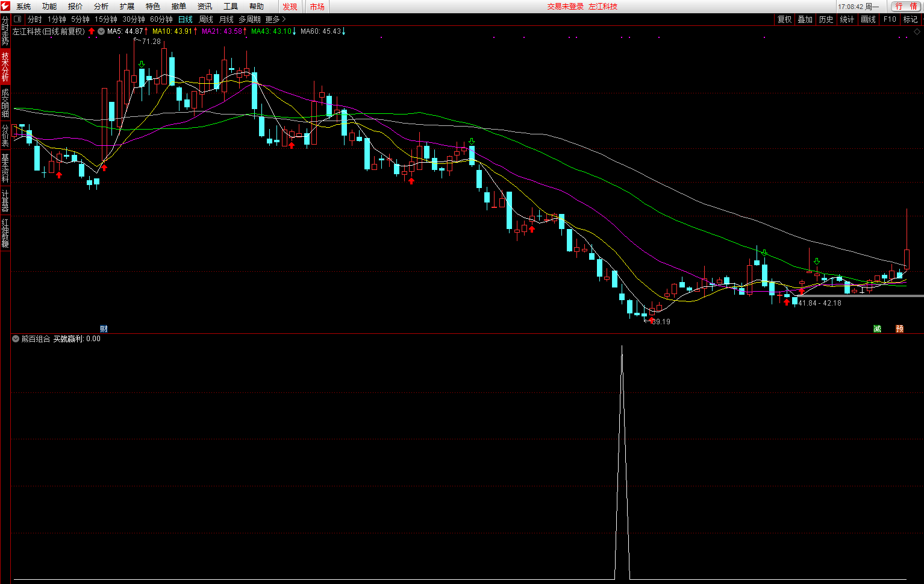924x584 pixels.
Task: Switch to 分时 period tab
Action: tap(35, 19)
